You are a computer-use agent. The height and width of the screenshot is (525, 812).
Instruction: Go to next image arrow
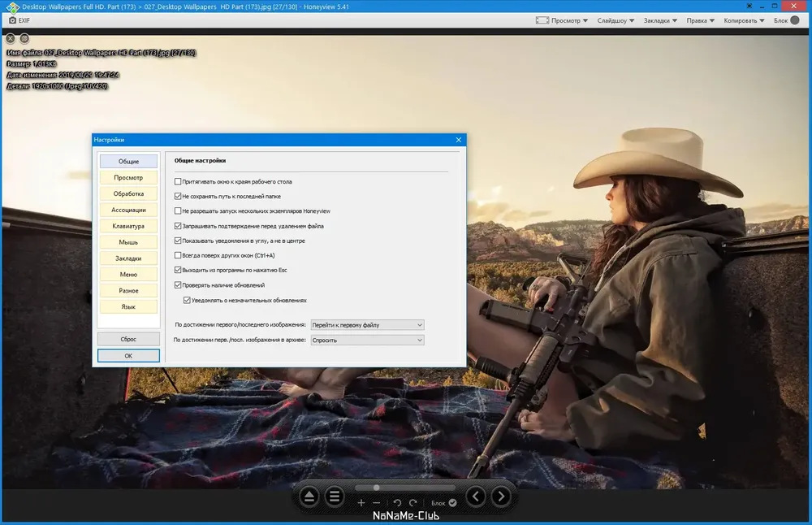click(x=501, y=497)
